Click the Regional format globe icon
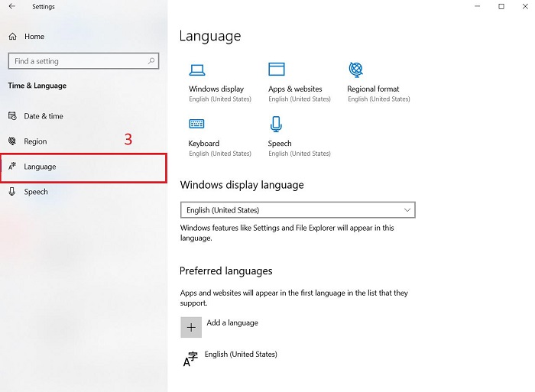 355,70
